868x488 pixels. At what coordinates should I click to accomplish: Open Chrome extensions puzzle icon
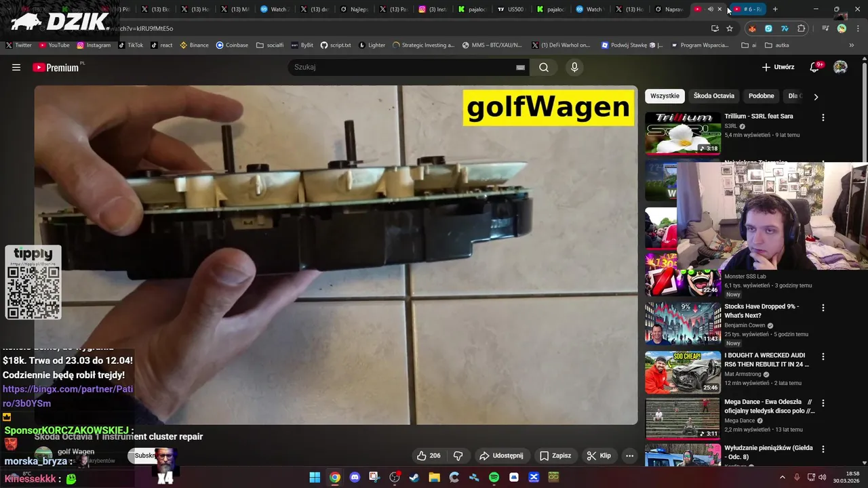[x=802, y=28]
